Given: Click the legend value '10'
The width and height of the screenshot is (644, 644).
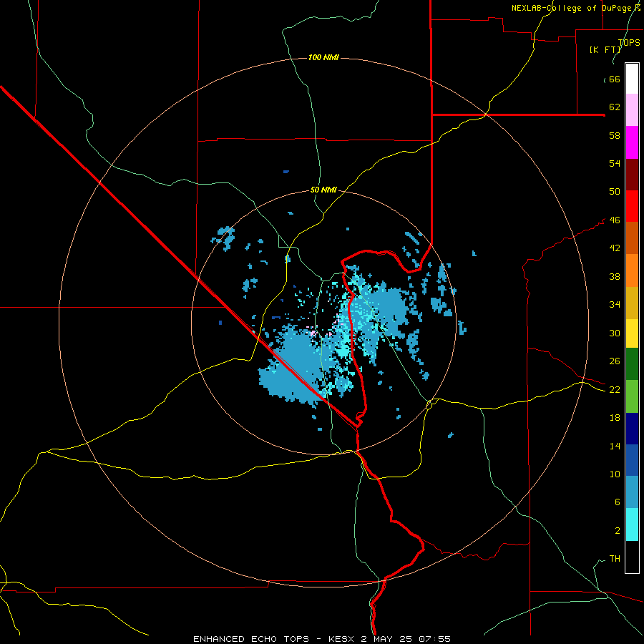Looking at the screenshot, I should click(615, 474).
